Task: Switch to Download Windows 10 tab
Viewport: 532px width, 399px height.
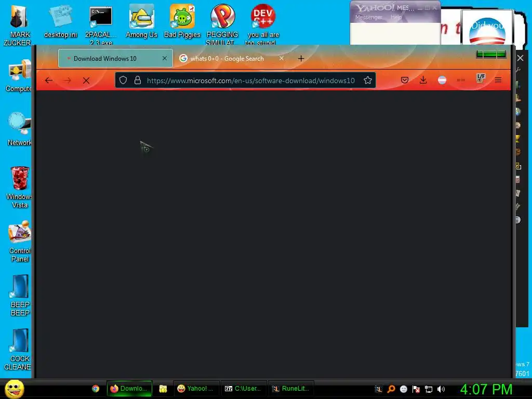Action: pyautogui.click(x=115, y=58)
